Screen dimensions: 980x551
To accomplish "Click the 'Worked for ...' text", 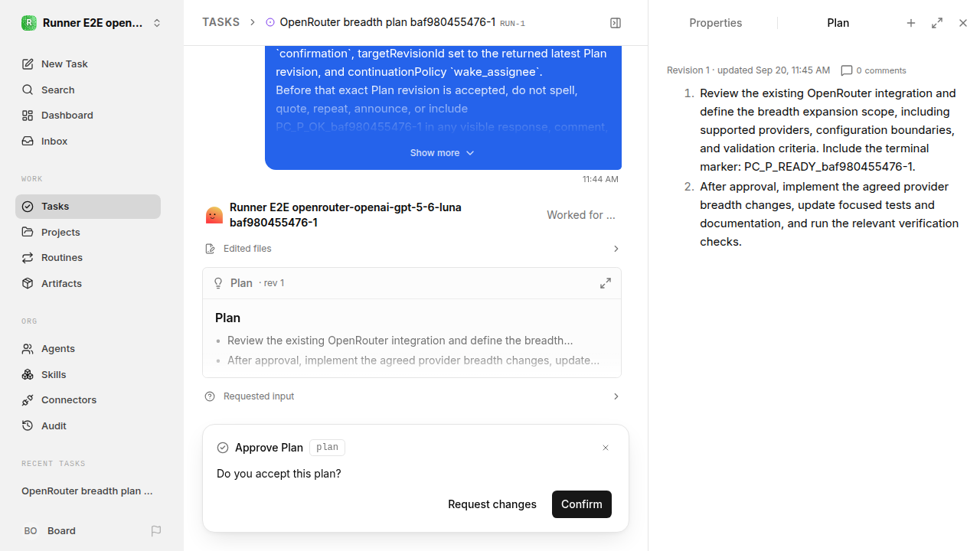I will 581,215.
